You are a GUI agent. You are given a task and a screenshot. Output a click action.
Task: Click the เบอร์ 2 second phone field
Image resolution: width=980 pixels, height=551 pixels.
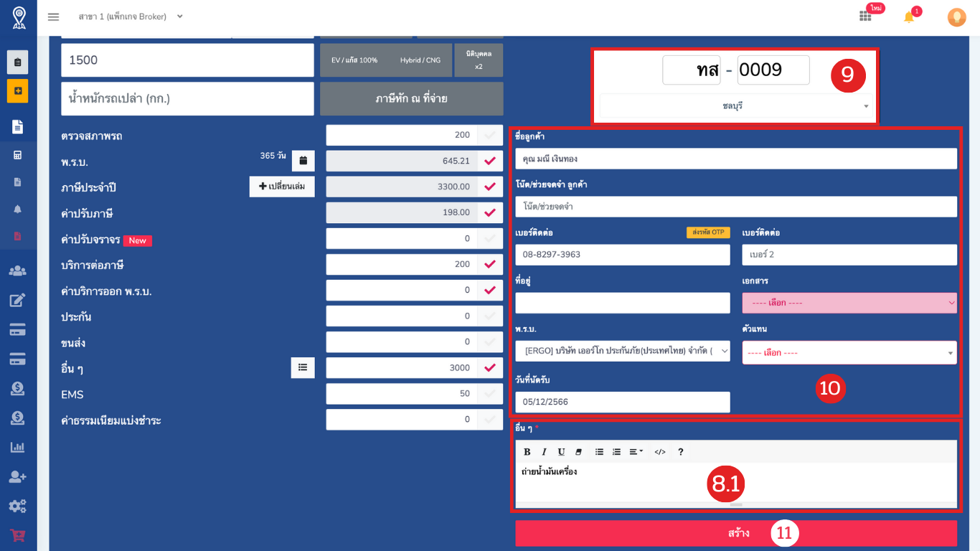point(849,255)
